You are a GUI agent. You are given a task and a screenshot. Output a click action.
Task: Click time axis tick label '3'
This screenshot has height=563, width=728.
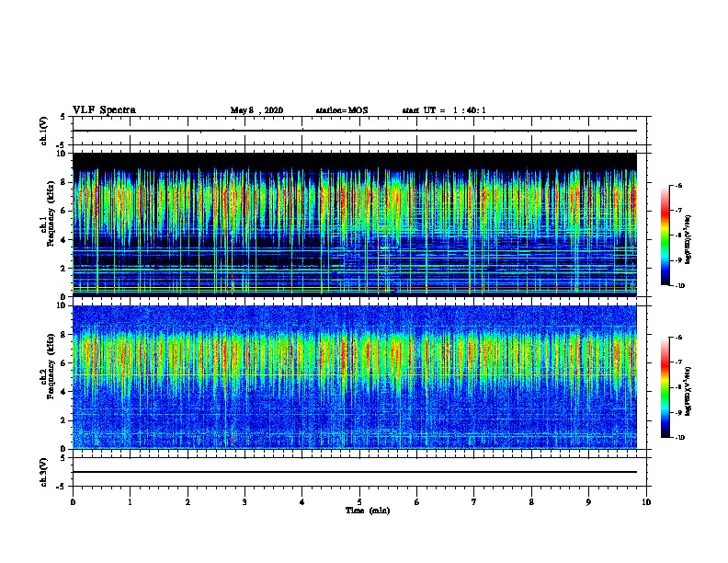coord(245,502)
